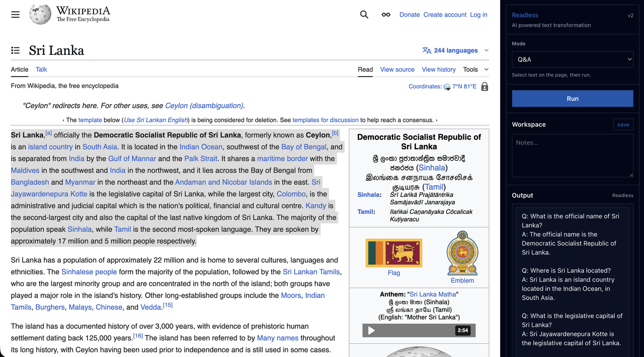644x357 pixels.
Task: Switch to the Talk tab
Action: point(41,69)
